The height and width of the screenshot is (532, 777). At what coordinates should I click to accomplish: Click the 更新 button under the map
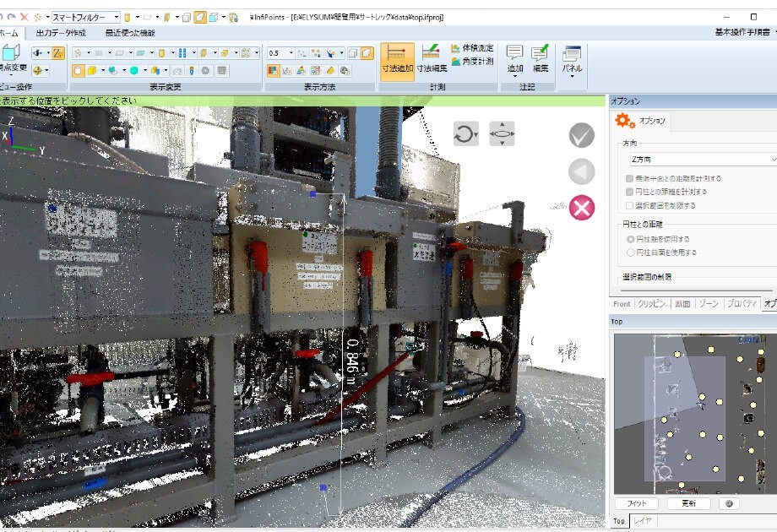click(689, 503)
